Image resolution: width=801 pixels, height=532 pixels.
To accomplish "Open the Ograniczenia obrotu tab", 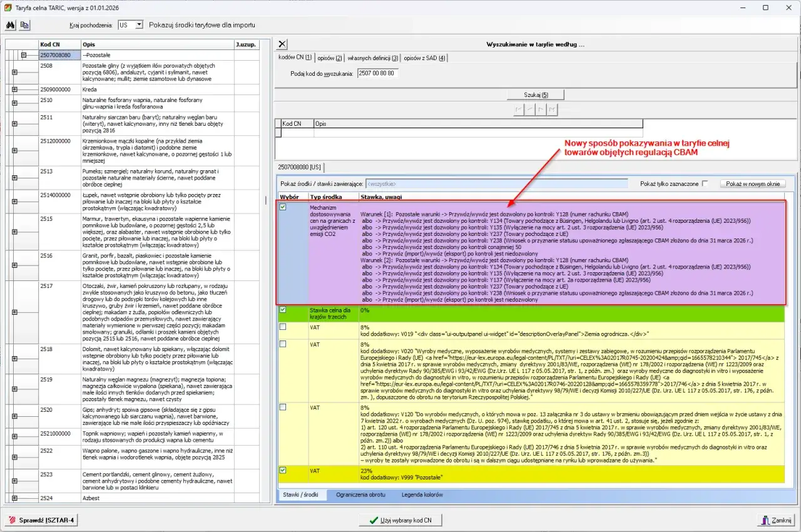I will point(360,494).
